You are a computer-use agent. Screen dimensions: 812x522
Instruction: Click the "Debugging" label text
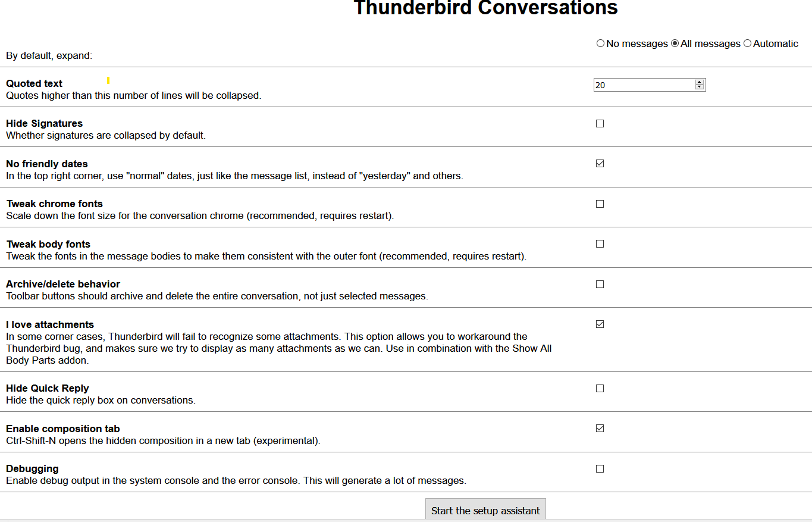(x=32, y=468)
